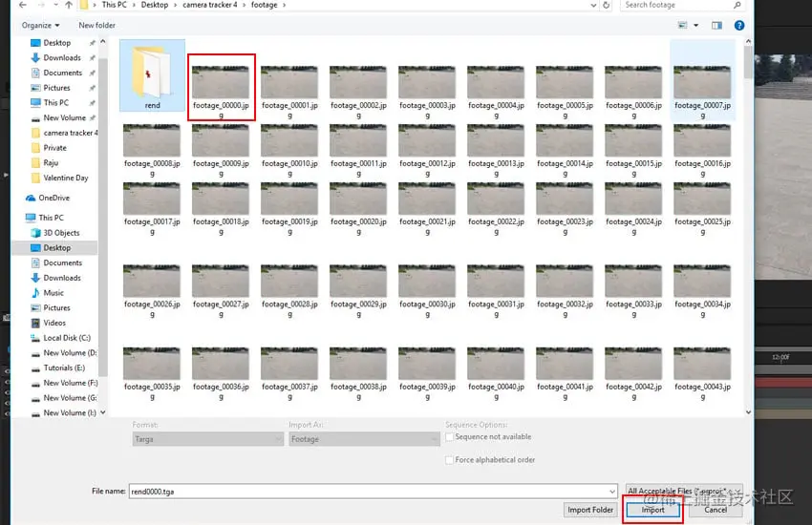Open the Private folder in sidebar
The width and height of the screenshot is (812, 525).
(x=54, y=148)
